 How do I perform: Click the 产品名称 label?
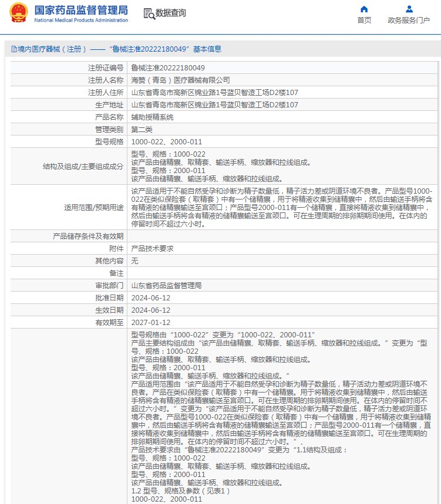point(109,117)
